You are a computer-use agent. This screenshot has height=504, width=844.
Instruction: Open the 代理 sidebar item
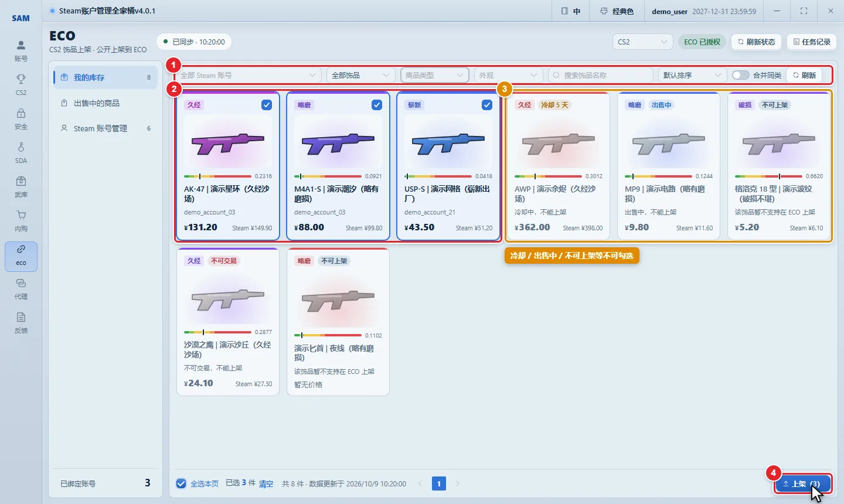coord(21,289)
